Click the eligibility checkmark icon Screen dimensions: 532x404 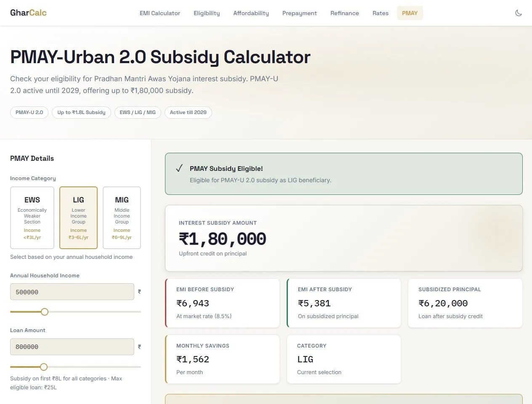pyautogui.click(x=179, y=168)
